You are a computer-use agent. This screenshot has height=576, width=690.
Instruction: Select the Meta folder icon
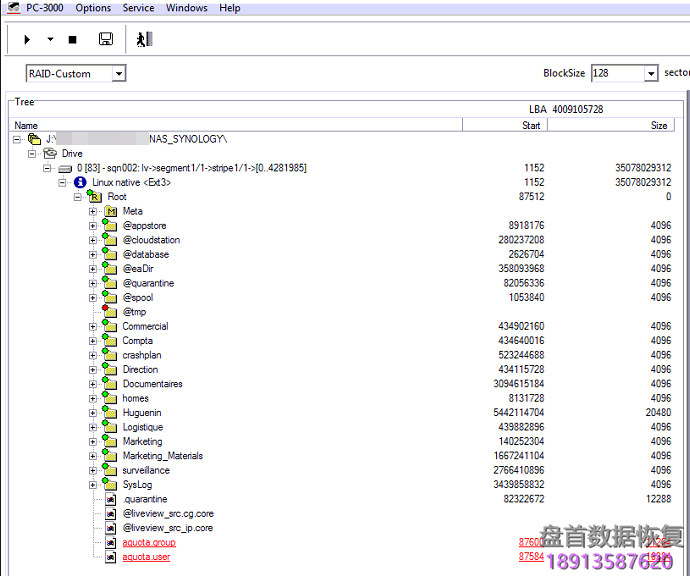(111, 211)
